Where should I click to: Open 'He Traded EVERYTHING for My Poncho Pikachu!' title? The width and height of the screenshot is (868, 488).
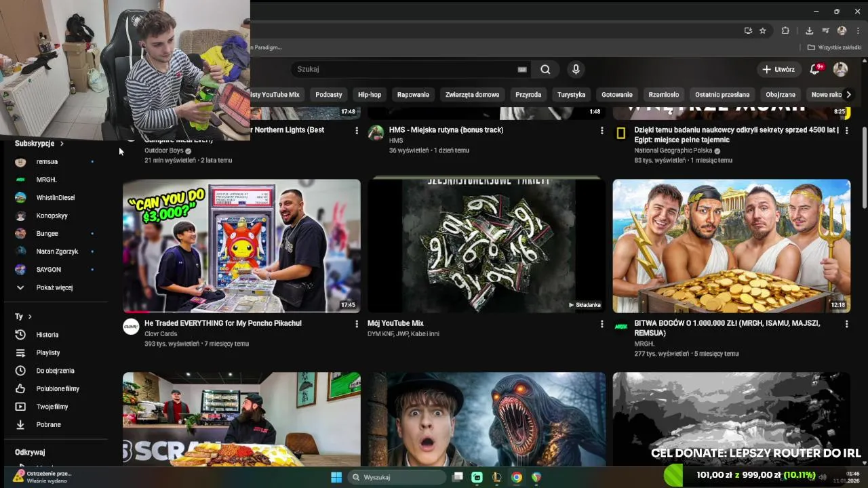point(223,323)
